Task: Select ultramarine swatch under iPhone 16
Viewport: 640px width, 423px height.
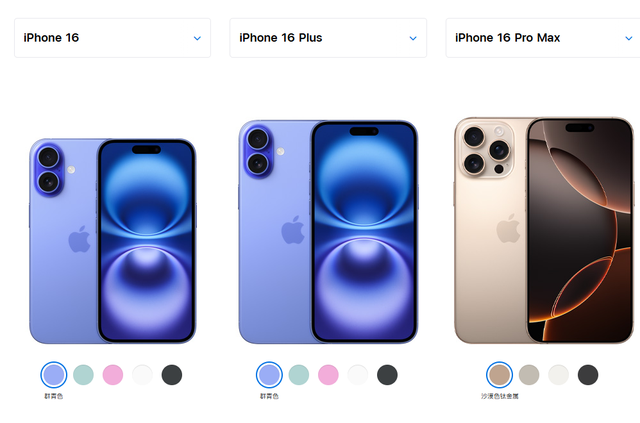Action: pyautogui.click(x=54, y=375)
